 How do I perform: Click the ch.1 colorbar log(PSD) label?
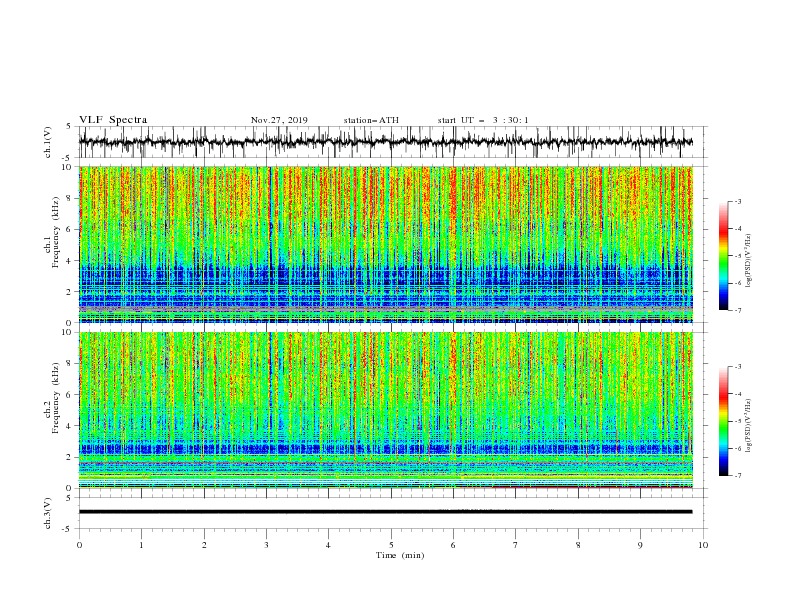[x=749, y=261]
